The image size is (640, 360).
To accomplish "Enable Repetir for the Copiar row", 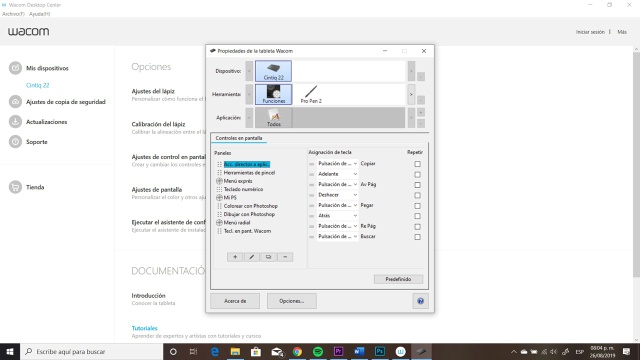I will click(417, 164).
